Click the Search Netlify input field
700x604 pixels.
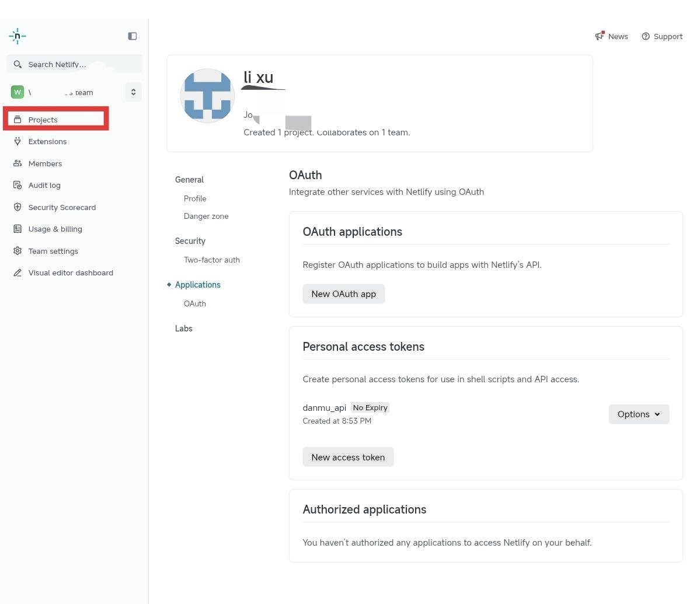[75, 64]
